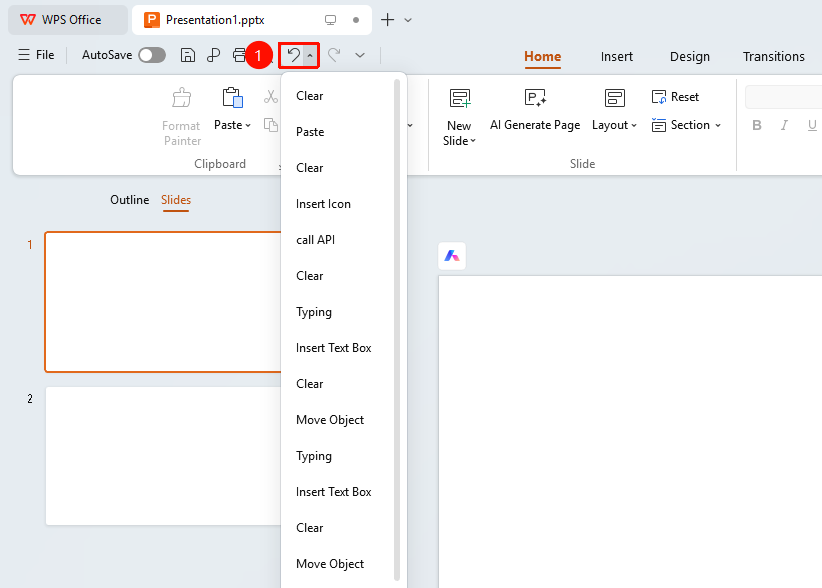Toggle Italic formatting
822x588 pixels.
tap(784, 125)
